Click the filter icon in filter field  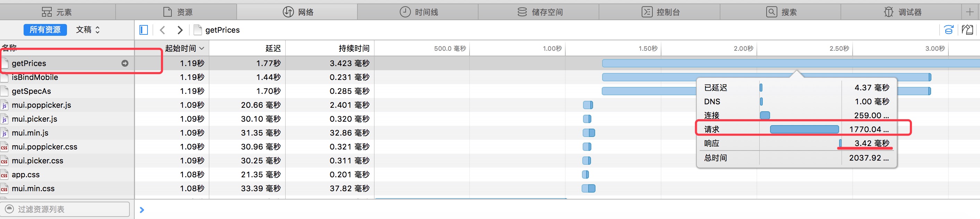click(x=9, y=209)
